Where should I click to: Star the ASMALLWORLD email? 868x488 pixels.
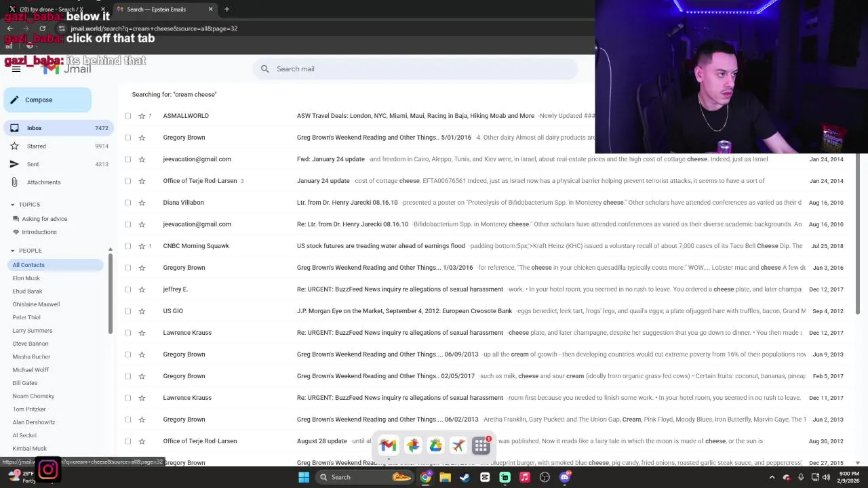[x=142, y=116]
